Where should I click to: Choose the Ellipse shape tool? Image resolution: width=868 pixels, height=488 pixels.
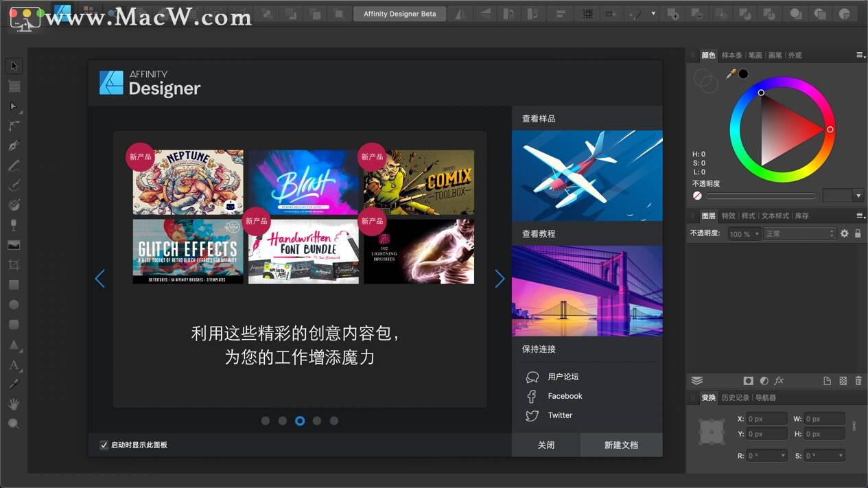tap(14, 304)
